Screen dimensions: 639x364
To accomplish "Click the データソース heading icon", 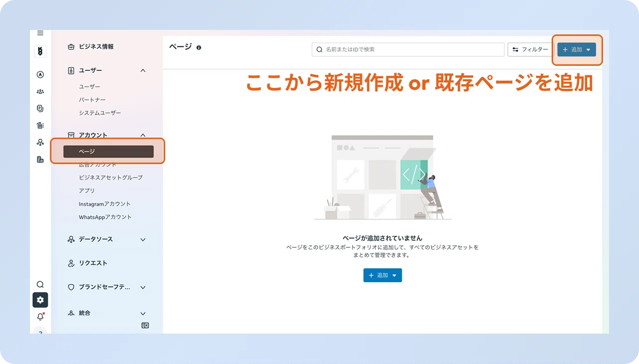I will [x=71, y=239].
